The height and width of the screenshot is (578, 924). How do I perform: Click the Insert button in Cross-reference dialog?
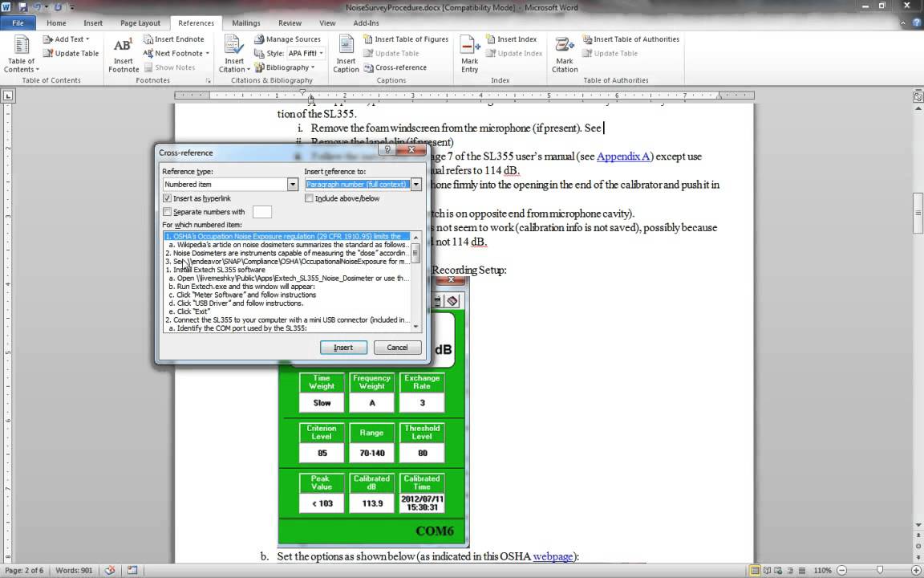(x=343, y=348)
